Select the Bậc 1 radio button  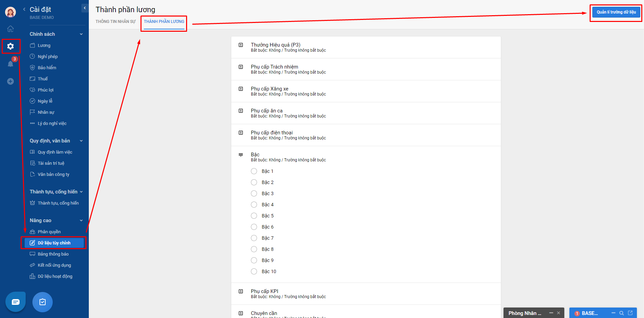(254, 171)
